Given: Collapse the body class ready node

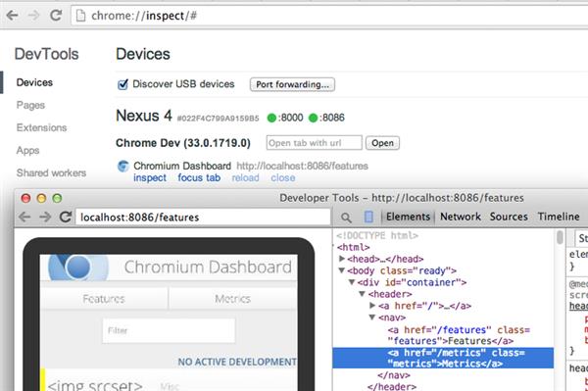Looking at the screenshot, I should point(342,269).
